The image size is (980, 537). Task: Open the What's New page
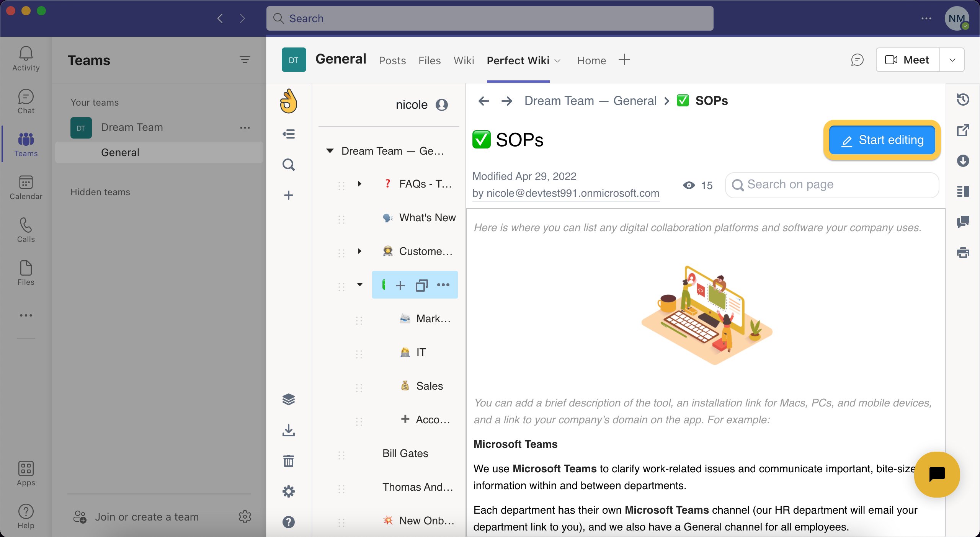coord(427,218)
